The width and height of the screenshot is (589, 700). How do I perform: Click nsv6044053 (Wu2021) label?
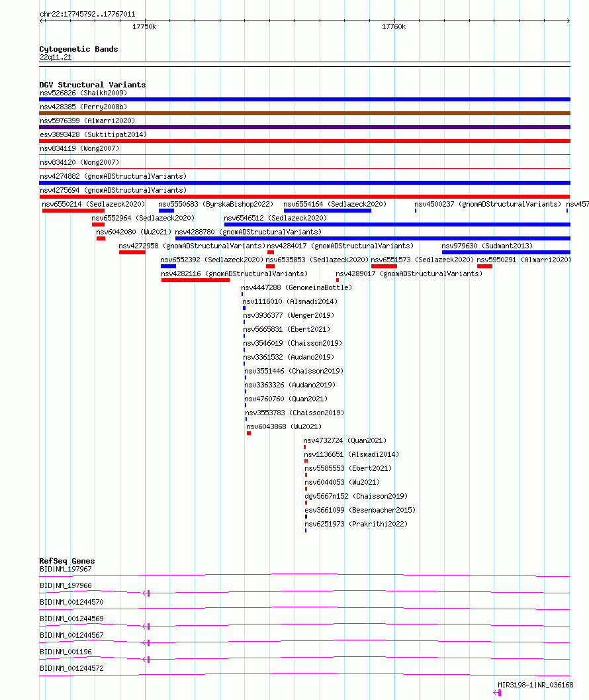tap(342, 482)
